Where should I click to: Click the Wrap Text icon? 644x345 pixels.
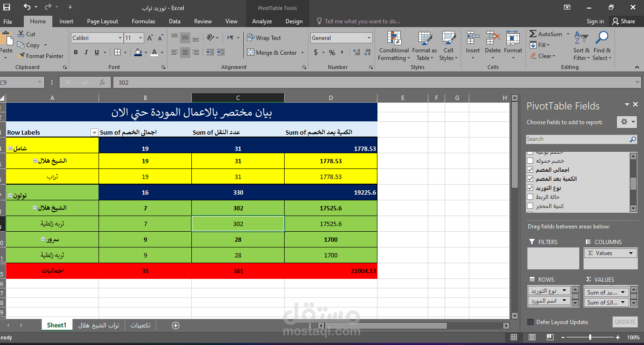[x=251, y=38]
